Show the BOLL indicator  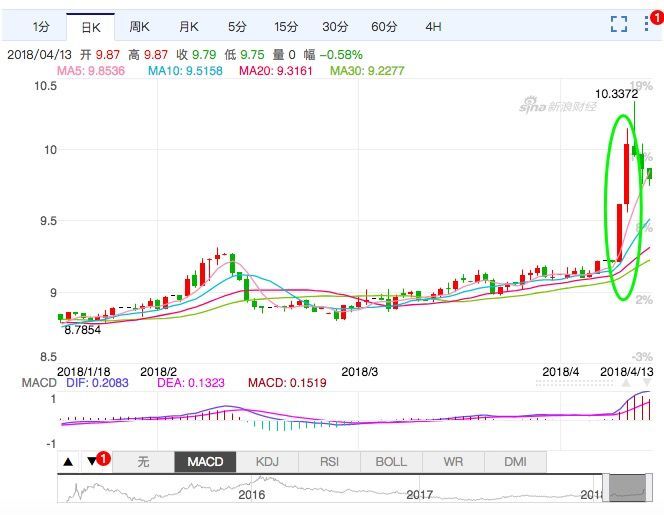pyautogui.click(x=391, y=462)
